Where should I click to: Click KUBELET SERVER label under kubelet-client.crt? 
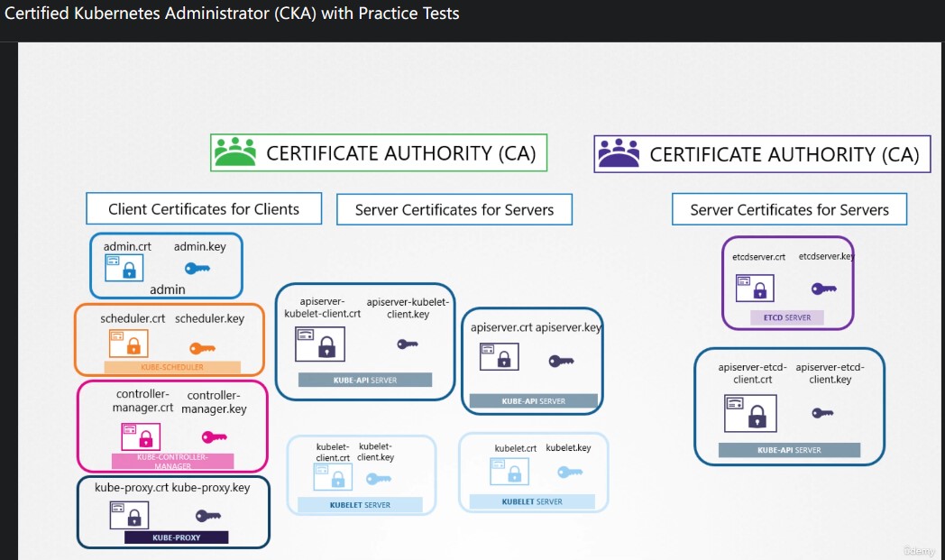point(360,505)
